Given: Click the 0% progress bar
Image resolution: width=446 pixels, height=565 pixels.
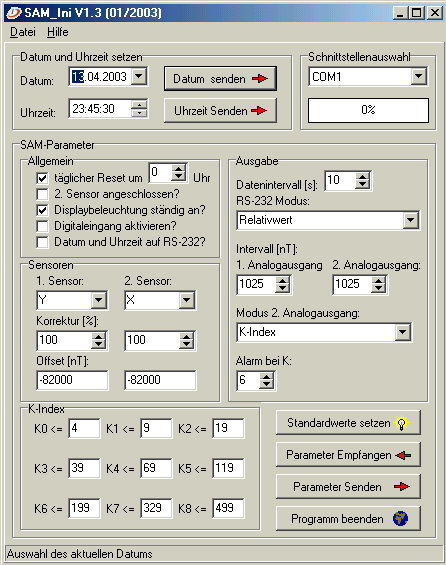Looking at the screenshot, I should point(368,110).
